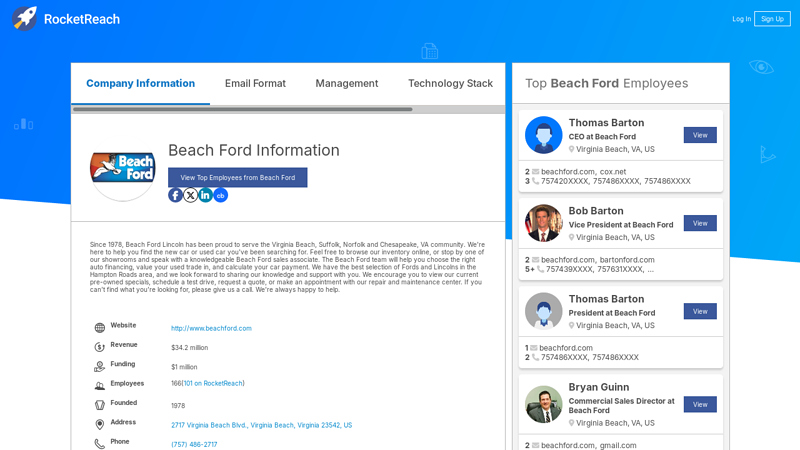Click the $1 million funding value
Image resolution: width=800 pixels, height=450 pixels.
click(x=184, y=367)
